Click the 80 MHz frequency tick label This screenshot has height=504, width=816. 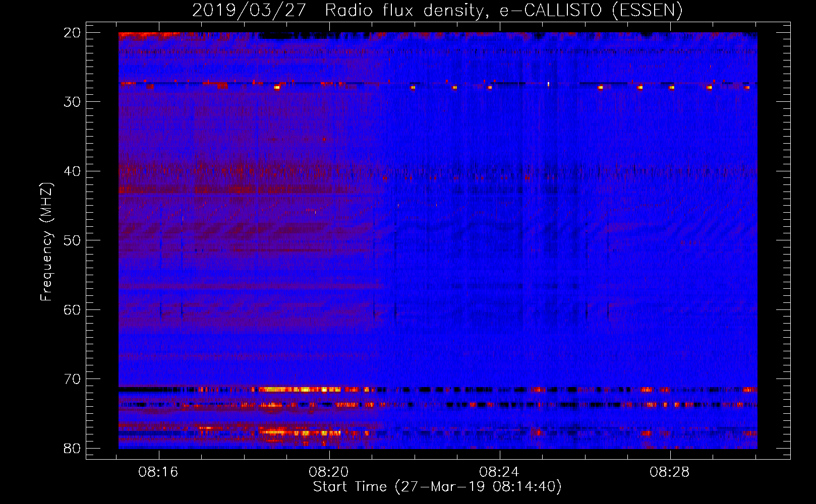coord(72,449)
